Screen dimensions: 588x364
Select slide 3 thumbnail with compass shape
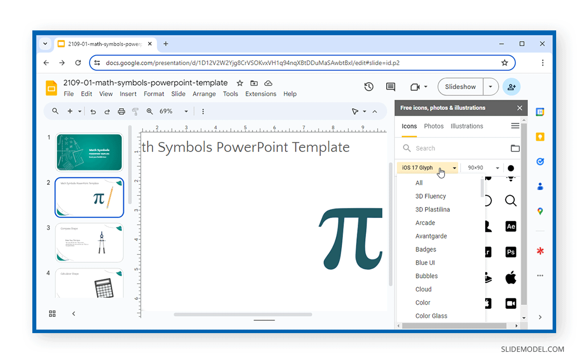[x=89, y=243]
